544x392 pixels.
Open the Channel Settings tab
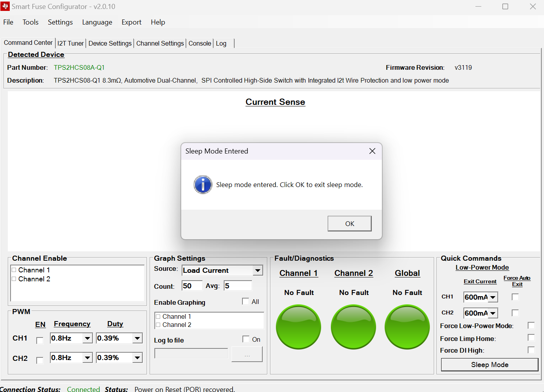click(160, 43)
